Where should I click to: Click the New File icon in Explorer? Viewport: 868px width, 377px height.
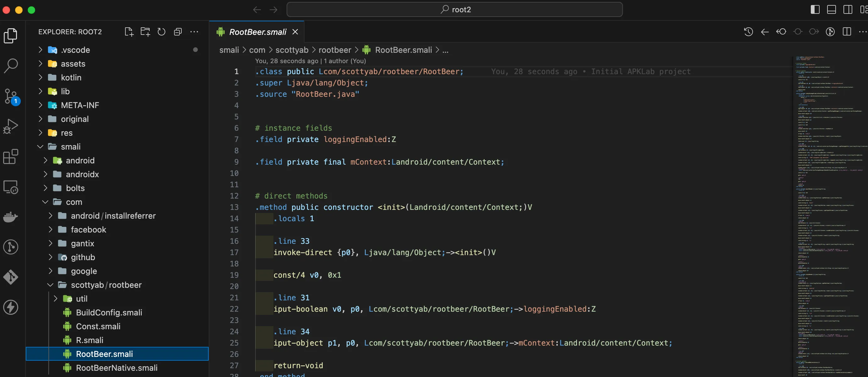click(x=129, y=32)
